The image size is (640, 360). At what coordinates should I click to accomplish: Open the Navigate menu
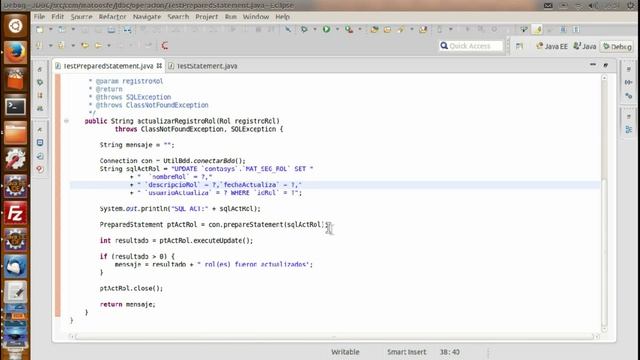coord(147,17)
